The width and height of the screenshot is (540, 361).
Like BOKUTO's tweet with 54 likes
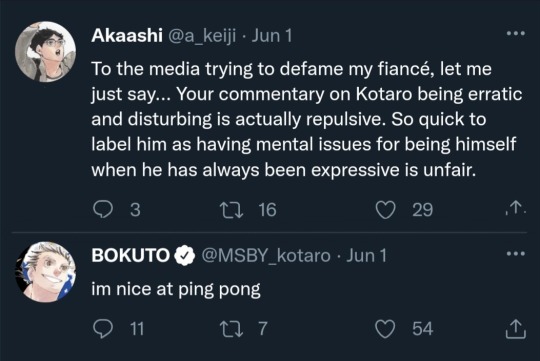click(x=385, y=329)
